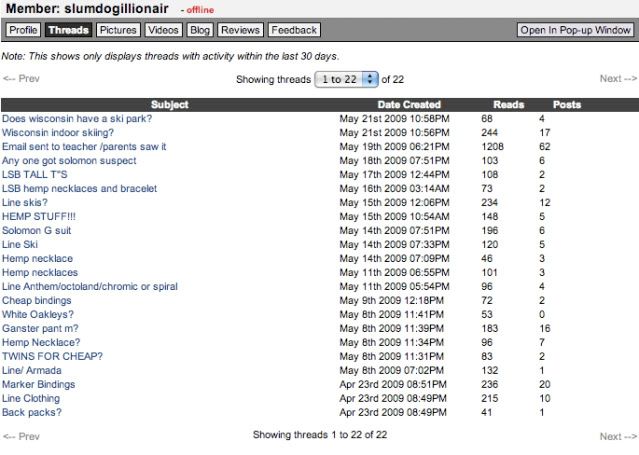
Task: Select the Reviews tab
Action: [239, 30]
